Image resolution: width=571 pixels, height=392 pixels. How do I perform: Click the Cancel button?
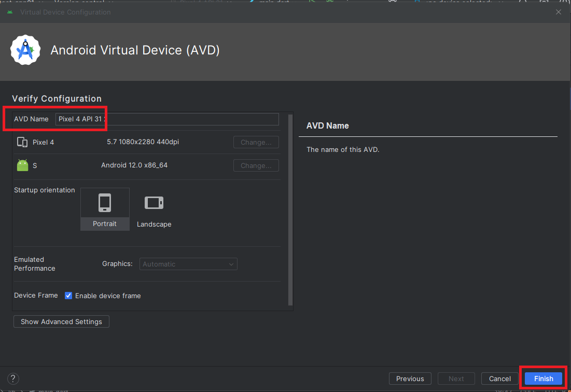click(x=499, y=379)
